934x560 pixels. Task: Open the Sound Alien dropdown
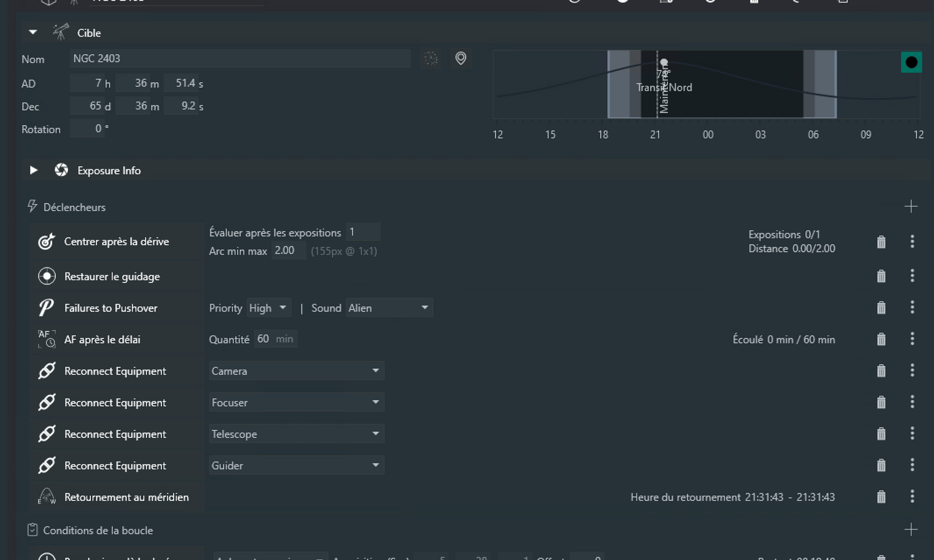(x=389, y=308)
